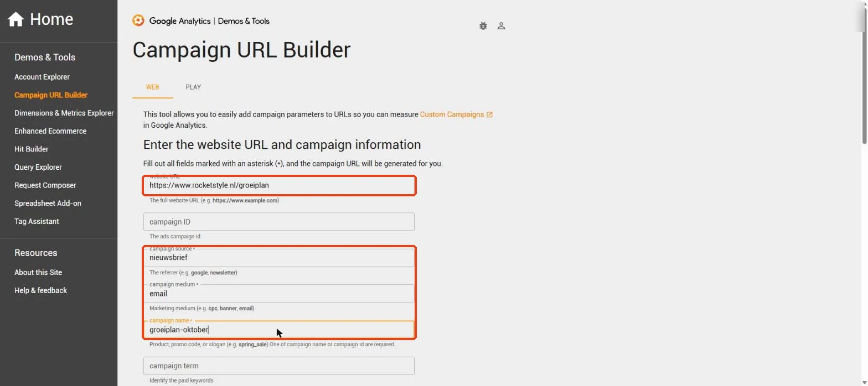Viewport: 868px width, 386px height.
Task: Open Request Composer tool
Action: pyautogui.click(x=45, y=185)
